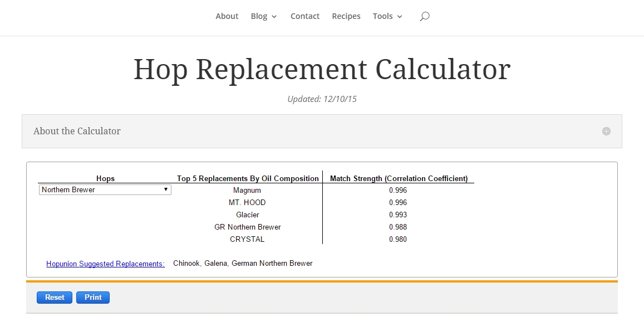Select the Glacier replacement entry
Screen dimensions: 644x331
pos(247,215)
